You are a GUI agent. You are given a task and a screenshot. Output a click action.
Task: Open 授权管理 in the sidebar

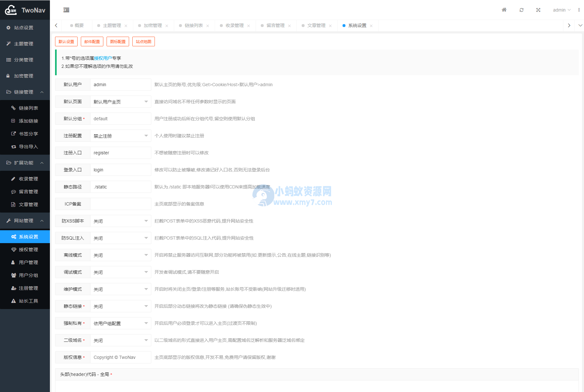pyautogui.click(x=25, y=250)
